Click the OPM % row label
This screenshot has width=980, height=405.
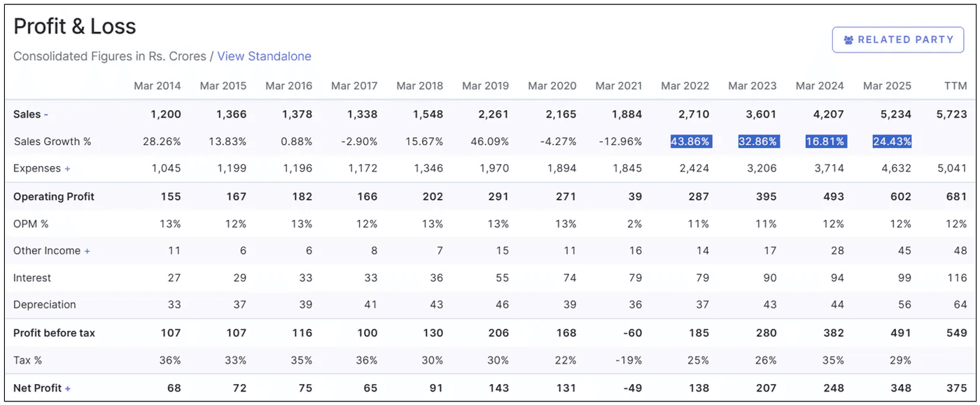tap(33, 223)
